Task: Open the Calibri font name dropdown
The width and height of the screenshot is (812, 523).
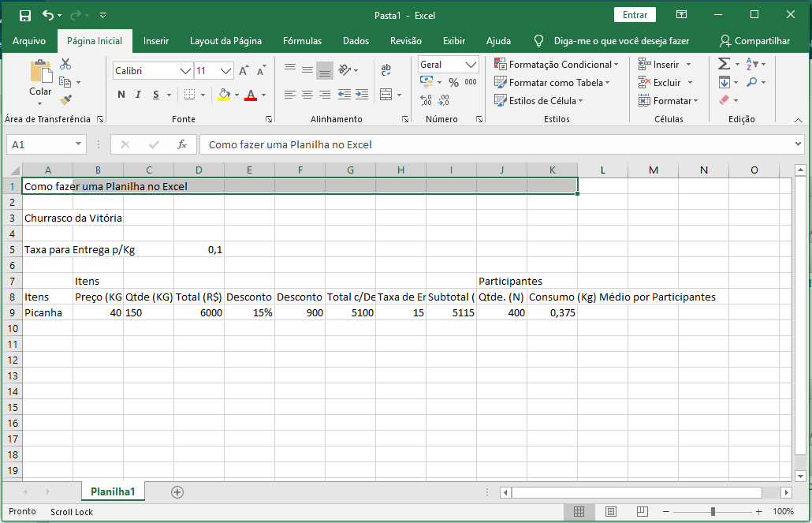Action: pos(186,71)
